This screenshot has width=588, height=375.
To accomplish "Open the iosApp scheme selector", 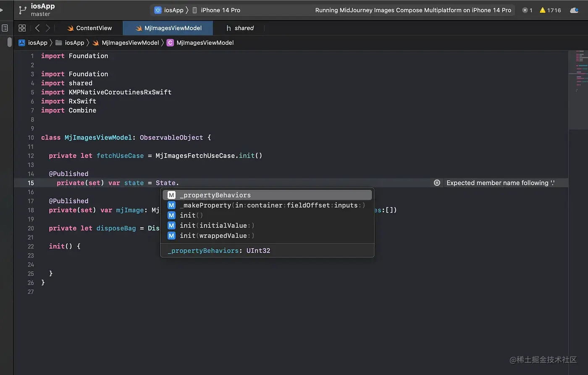I will (x=169, y=10).
